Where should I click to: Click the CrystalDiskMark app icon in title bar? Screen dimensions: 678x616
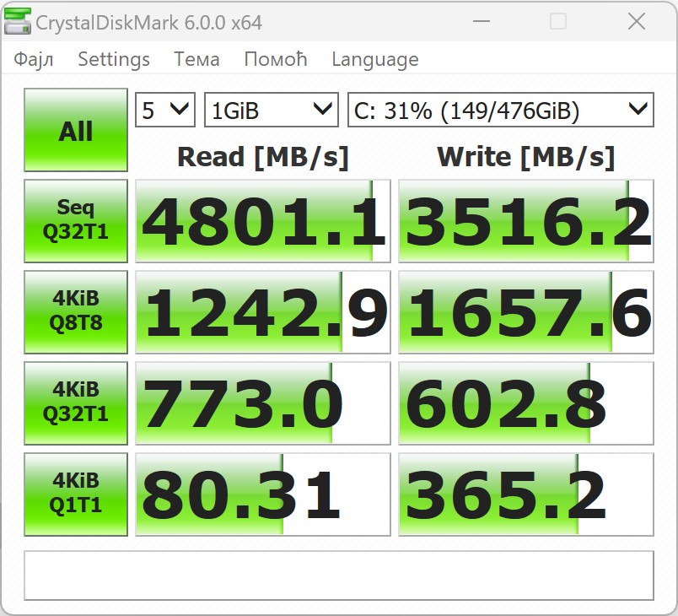[x=17, y=22]
